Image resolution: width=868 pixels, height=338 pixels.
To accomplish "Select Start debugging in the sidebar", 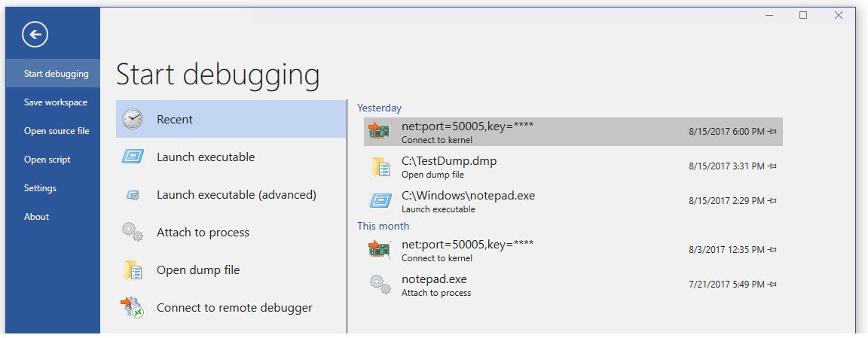I will [x=53, y=74].
